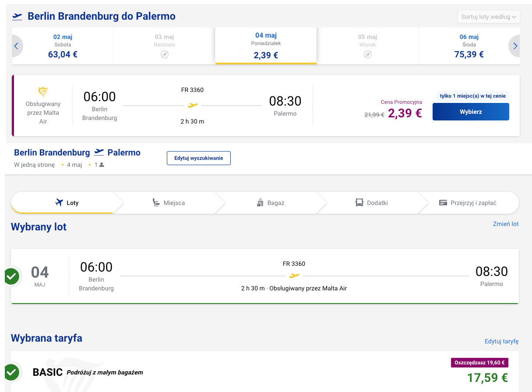The height and width of the screenshot is (392, 532).
Task: Click the Edytuj wyszukiwanie button
Action: [x=199, y=158]
